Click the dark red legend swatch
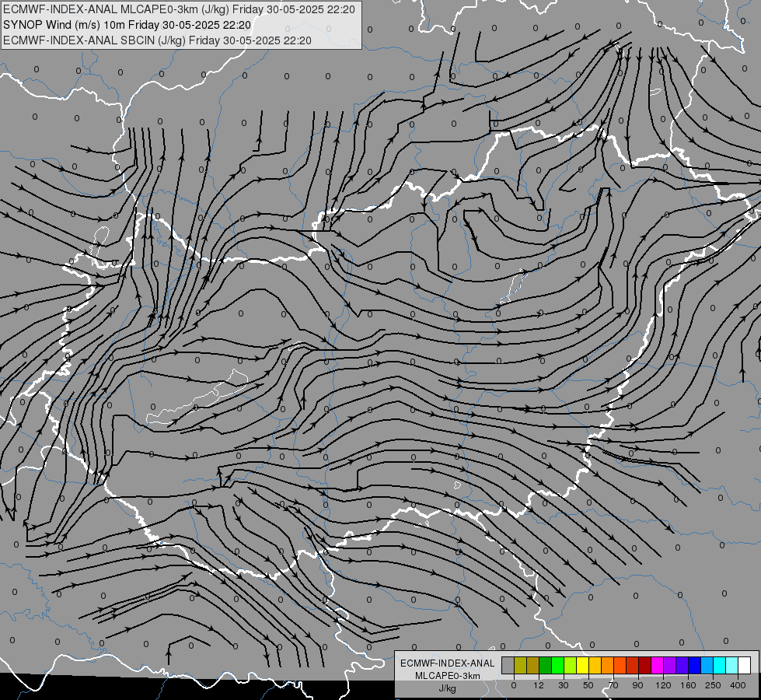 tap(645, 665)
